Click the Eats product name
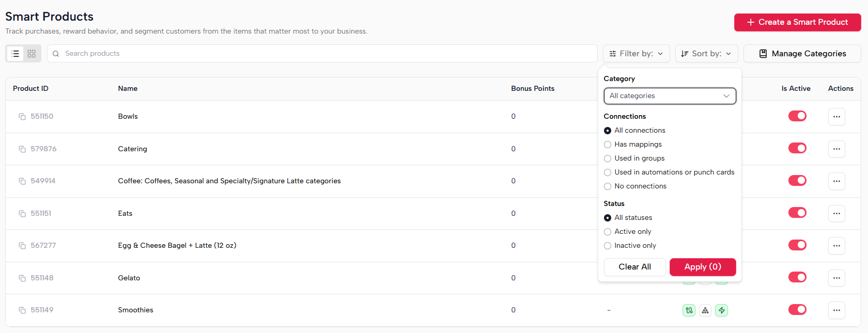868x333 pixels. [125, 214]
